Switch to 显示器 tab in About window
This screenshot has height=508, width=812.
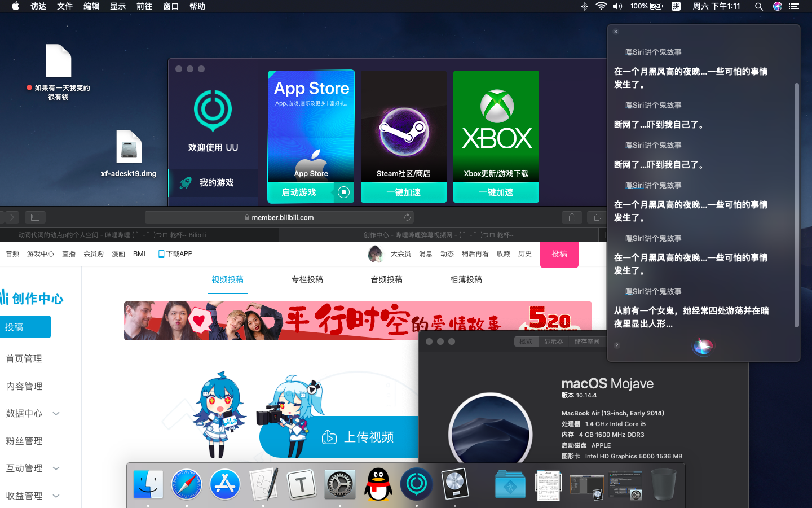pyautogui.click(x=553, y=341)
